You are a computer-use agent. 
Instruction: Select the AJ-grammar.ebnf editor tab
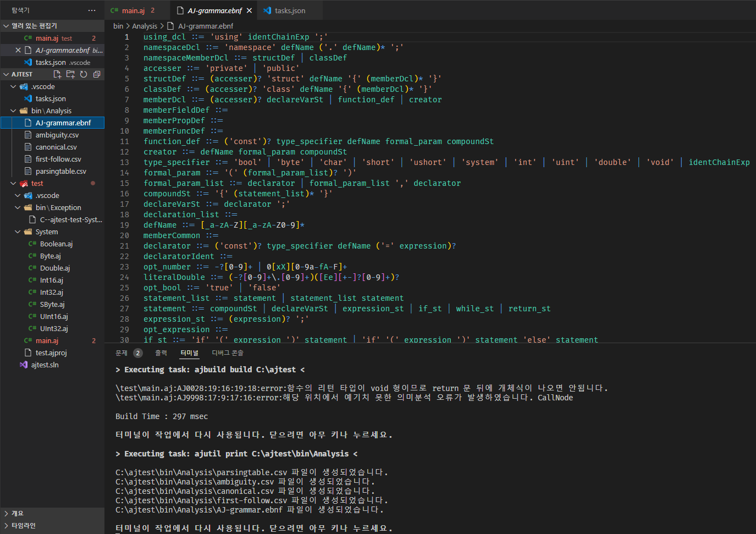tap(214, 10)
